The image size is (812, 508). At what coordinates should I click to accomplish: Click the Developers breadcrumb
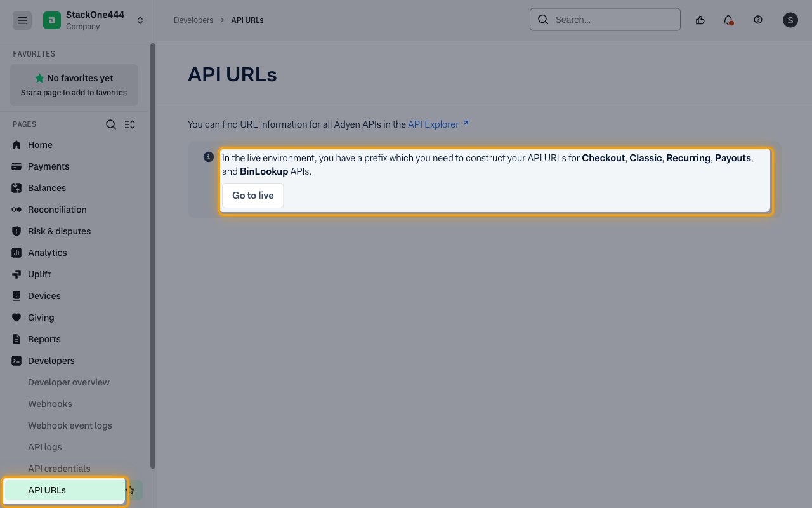tap(193, 20)
